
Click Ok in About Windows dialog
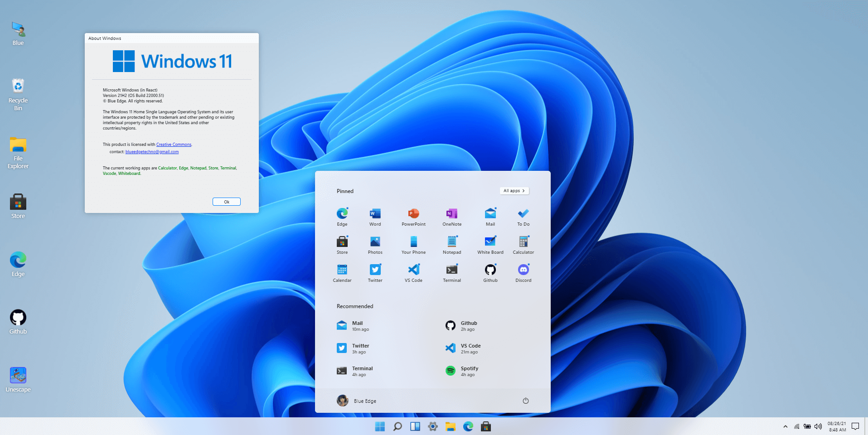tap(227, 202)
